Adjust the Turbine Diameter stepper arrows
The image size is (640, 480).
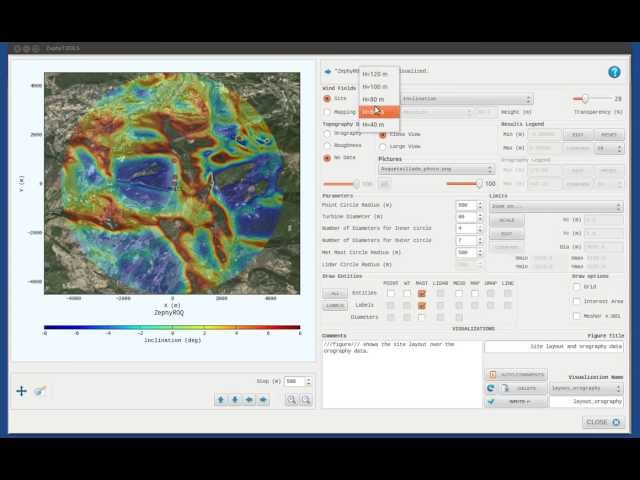coord(480,217)
